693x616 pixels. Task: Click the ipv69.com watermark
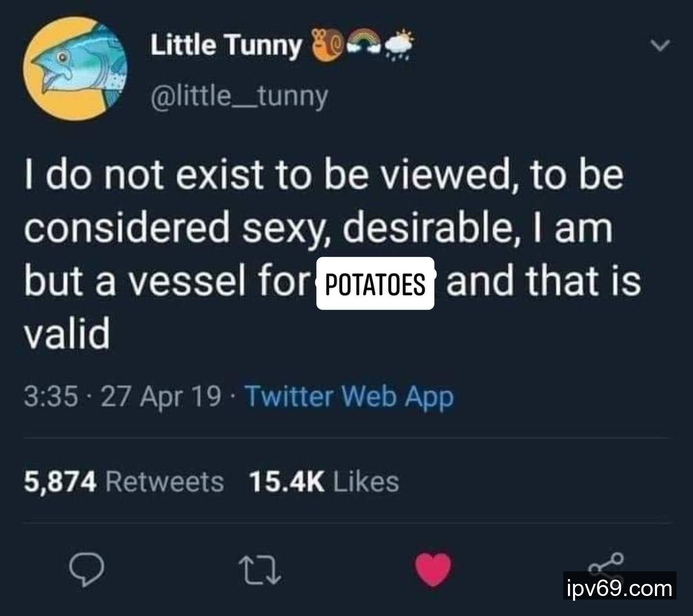[x=619, y=588]
